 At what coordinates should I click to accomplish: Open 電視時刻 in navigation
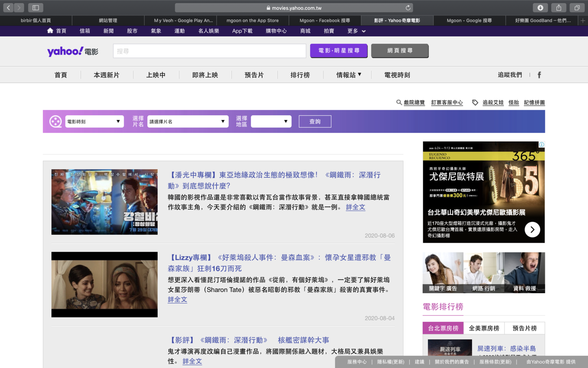[397, 75]
